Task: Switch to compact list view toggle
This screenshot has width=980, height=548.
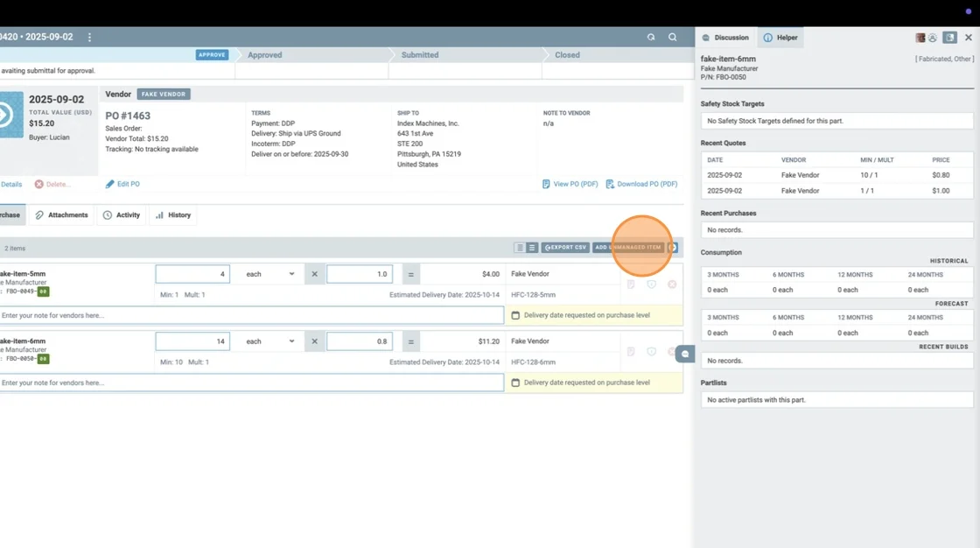Action: (520, 248)
